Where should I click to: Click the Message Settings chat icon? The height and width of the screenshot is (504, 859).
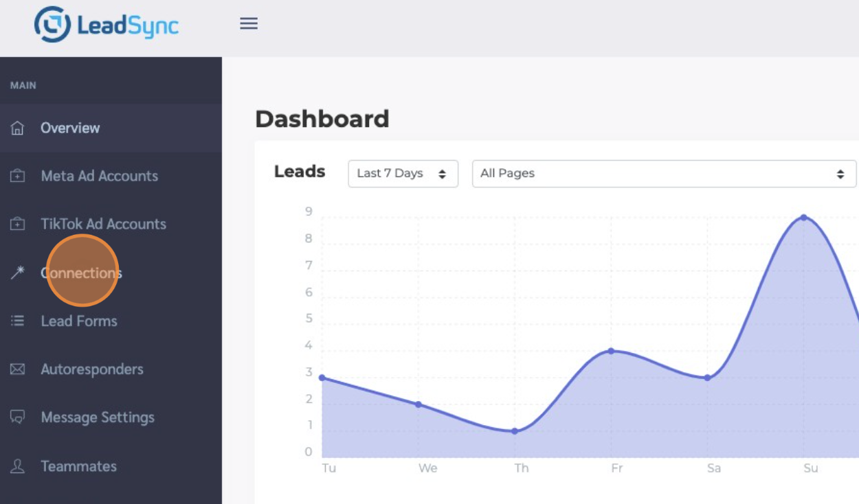(18, 417)
